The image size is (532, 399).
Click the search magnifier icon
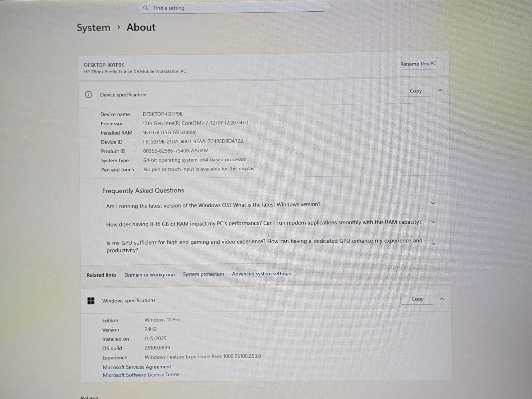[146, 8]
